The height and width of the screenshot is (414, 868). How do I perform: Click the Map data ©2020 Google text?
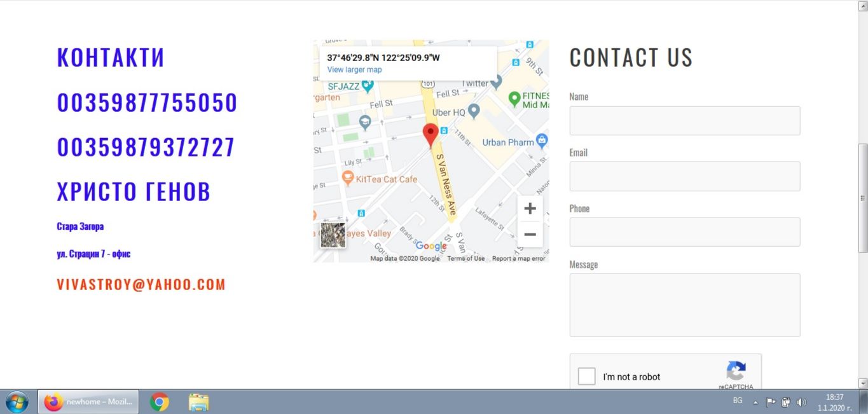405,258
